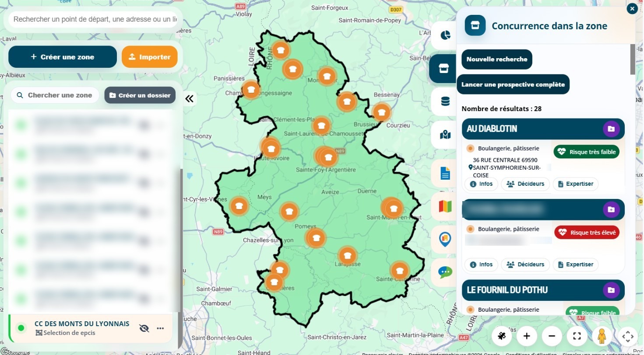Add AU DIABLOTIN to a folder
644x355 pixels.
(611, 129)
